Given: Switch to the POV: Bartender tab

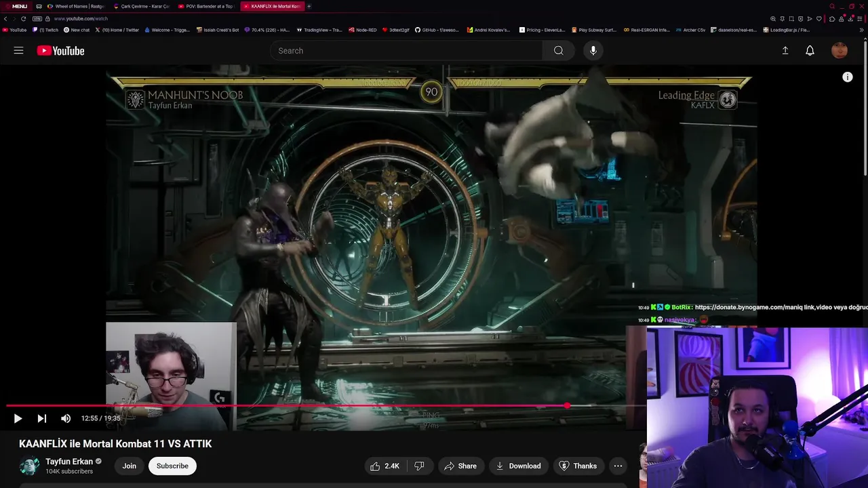Looking at the screenshot, I should click(206, 6).
